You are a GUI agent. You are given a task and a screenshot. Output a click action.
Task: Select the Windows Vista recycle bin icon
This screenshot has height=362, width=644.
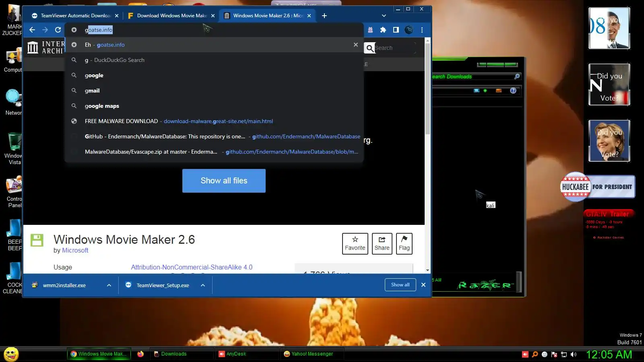[14, 148]
